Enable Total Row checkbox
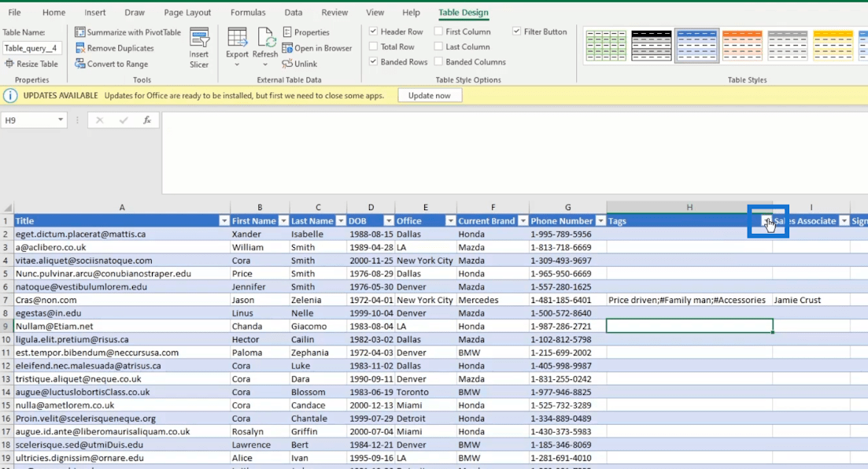 [x=374, y=46]
